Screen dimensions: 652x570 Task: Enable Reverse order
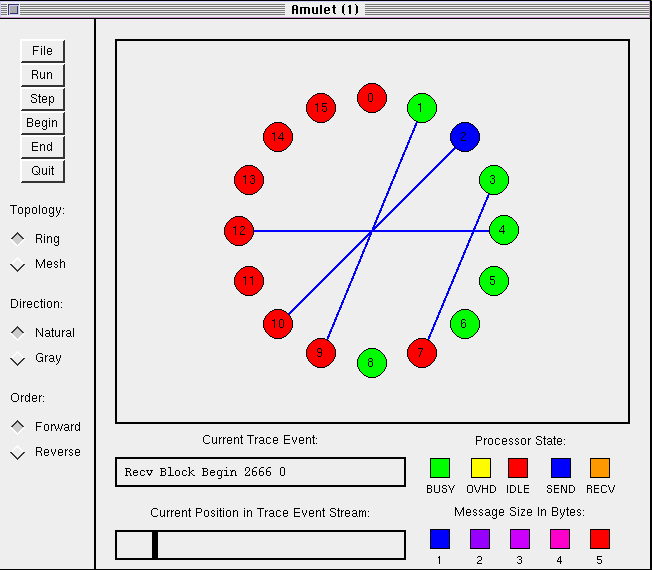pos(18,452)
